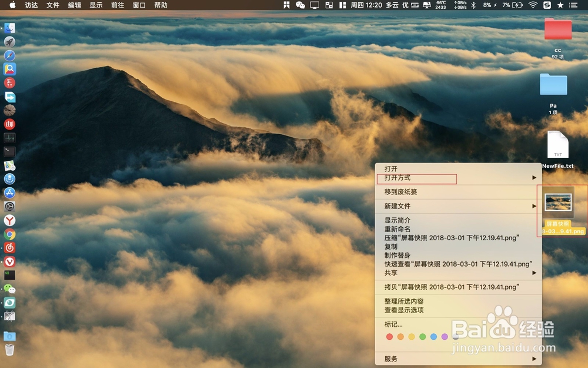
Task: Activate Siri from the Dock
Action: click(x=9, y=180)
